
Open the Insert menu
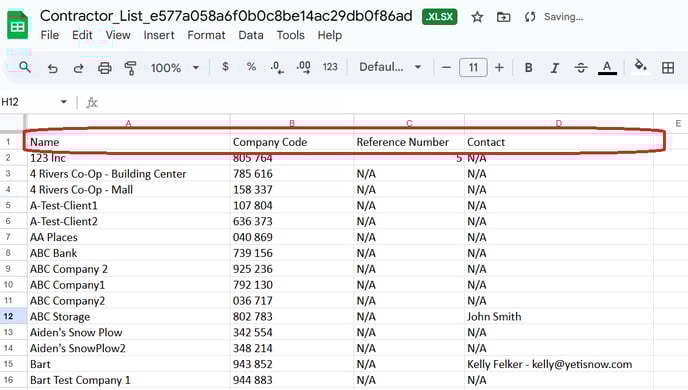pyautogui.click(x=159, y=35)
